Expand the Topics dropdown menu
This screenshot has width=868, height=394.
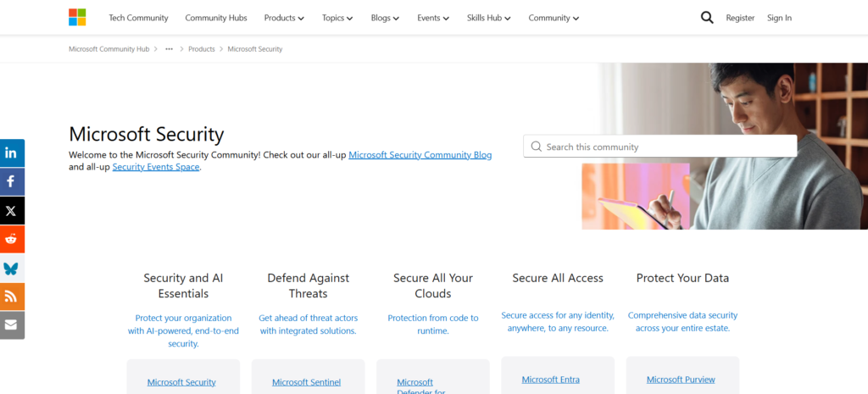337,18
